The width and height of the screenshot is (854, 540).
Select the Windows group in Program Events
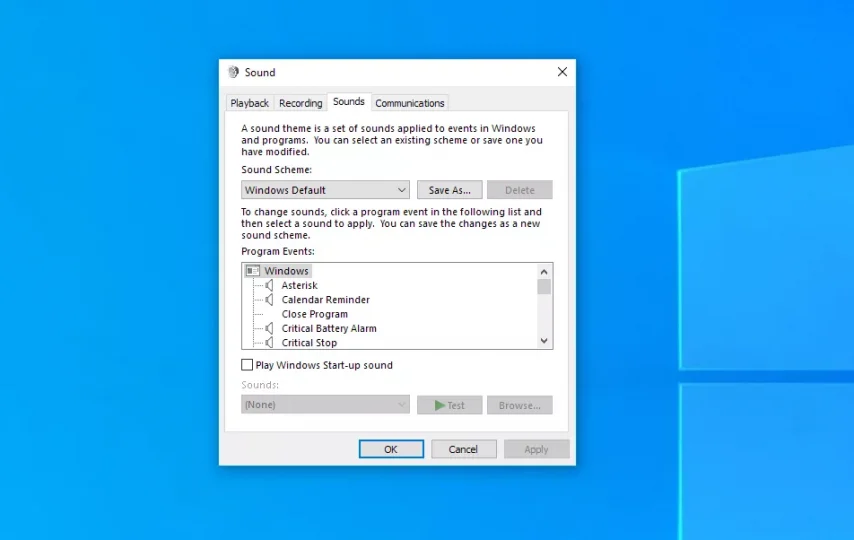pyautogui.click(x=286, y=271)
